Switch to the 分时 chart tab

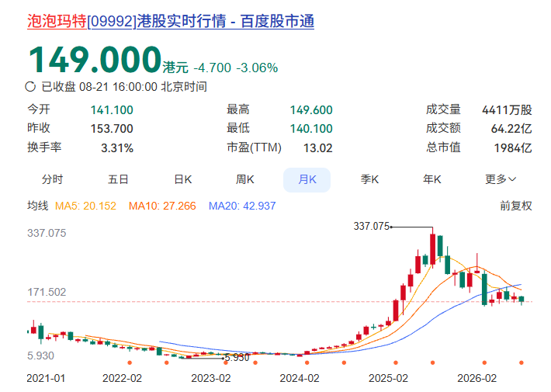tap(52, 179)
